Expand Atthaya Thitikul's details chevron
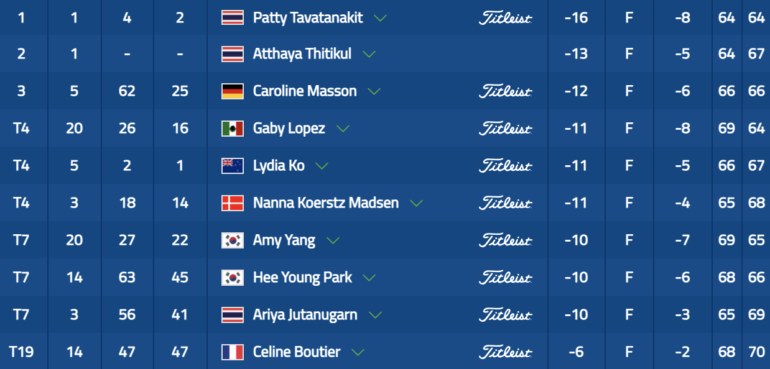 pyautogui.click(x=369, y=54)
